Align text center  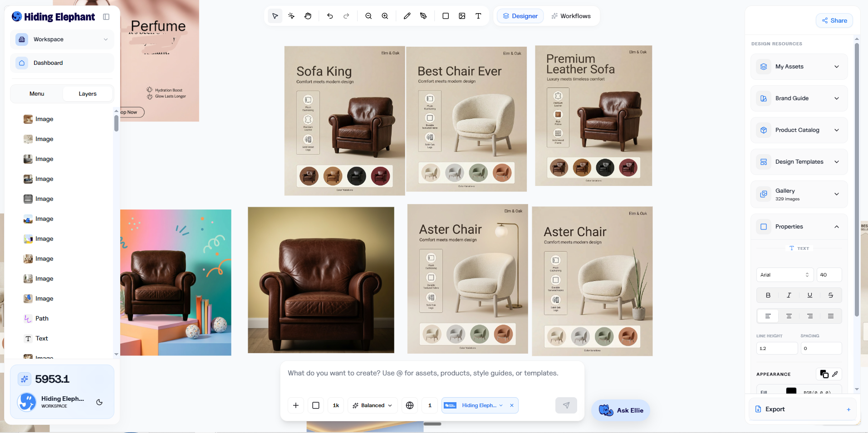point(789,316)
